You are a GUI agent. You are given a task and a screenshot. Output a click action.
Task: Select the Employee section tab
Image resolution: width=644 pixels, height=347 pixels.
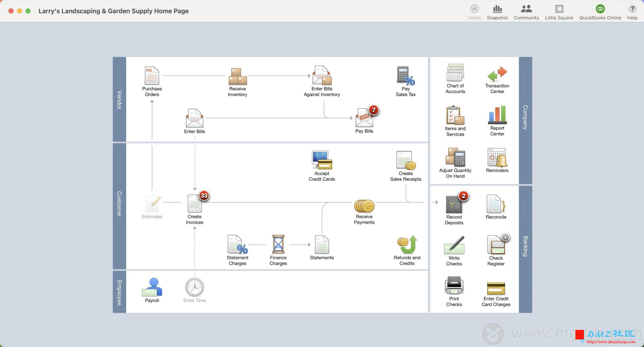point(119,292)
